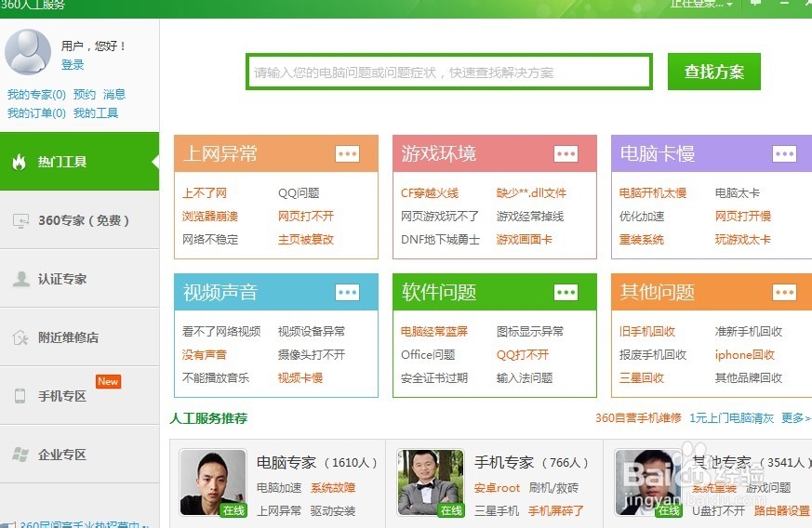
Task: Click 缺少**.dll文件 link
Action: [x=531, y=193]
